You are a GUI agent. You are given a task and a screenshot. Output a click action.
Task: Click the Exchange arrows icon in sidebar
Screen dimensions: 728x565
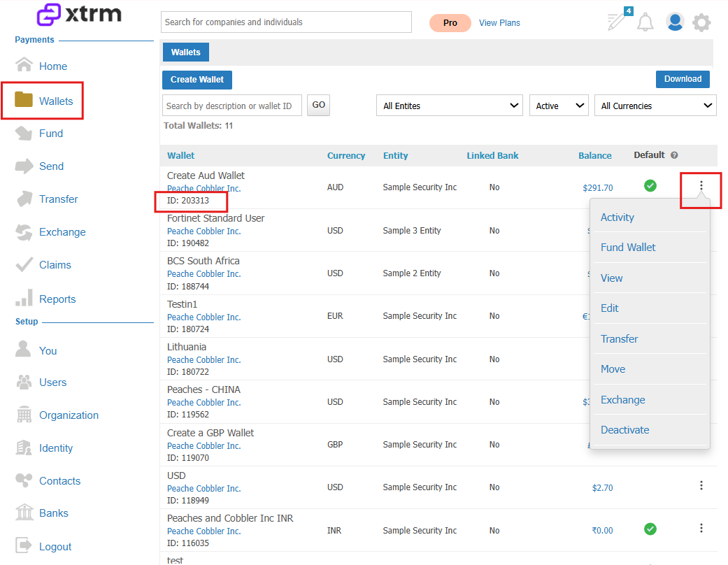coord(24,231)
